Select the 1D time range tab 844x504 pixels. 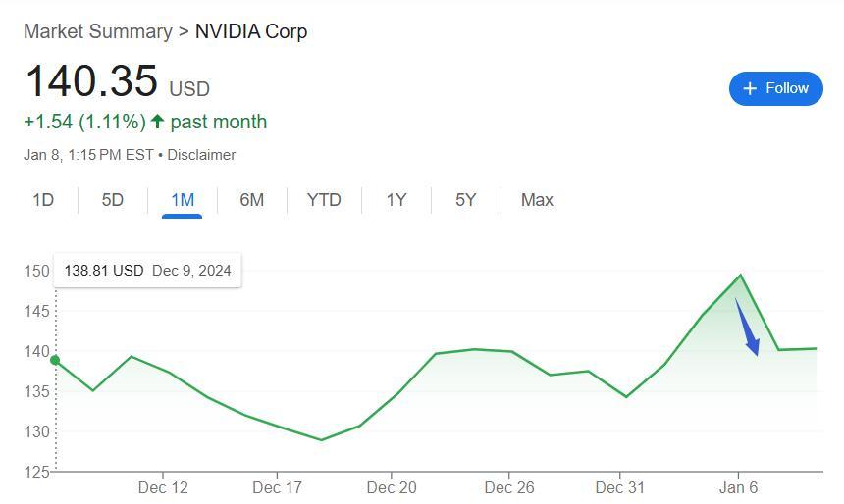pyautogui.click(x=43, y=200)
